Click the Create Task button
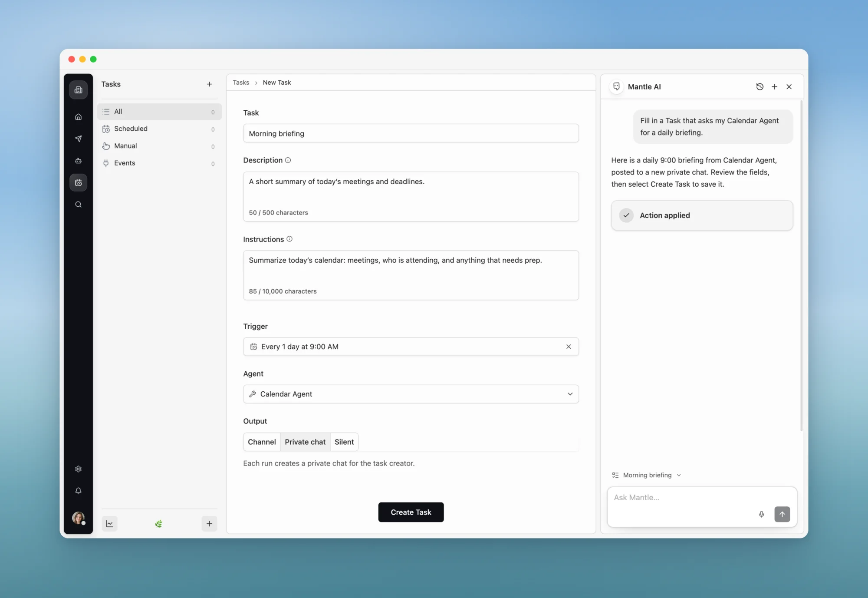This screenshot has width=868, height=598. (411, 512)
